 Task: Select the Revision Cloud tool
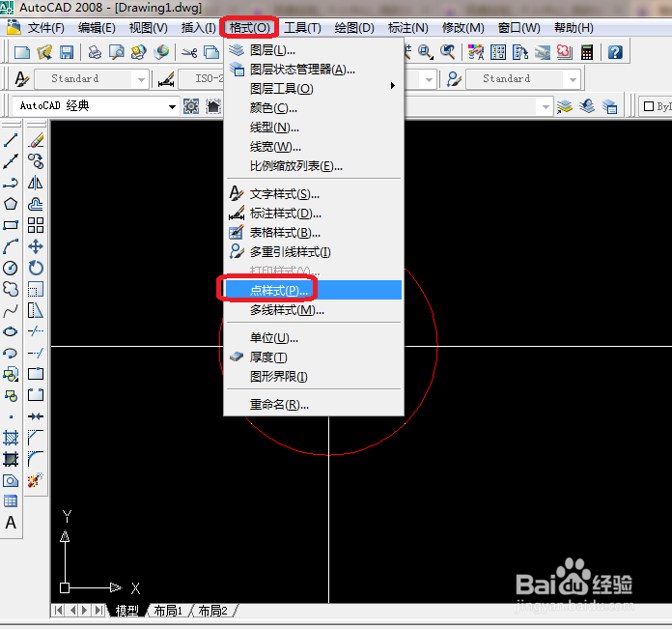click(x=11, y=289)
